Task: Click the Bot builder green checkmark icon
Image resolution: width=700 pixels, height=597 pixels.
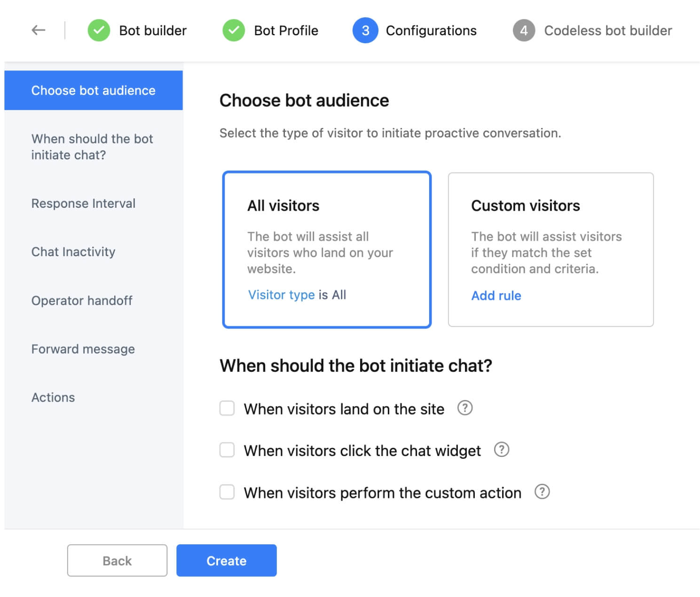Action: [x=99, y=31]
